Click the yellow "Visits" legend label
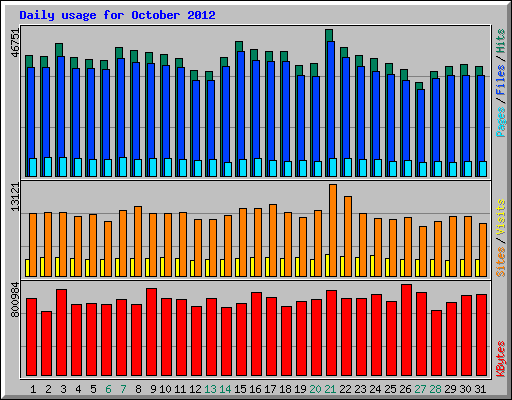Screen dimensions: 512x400 [x=501, y=217]
